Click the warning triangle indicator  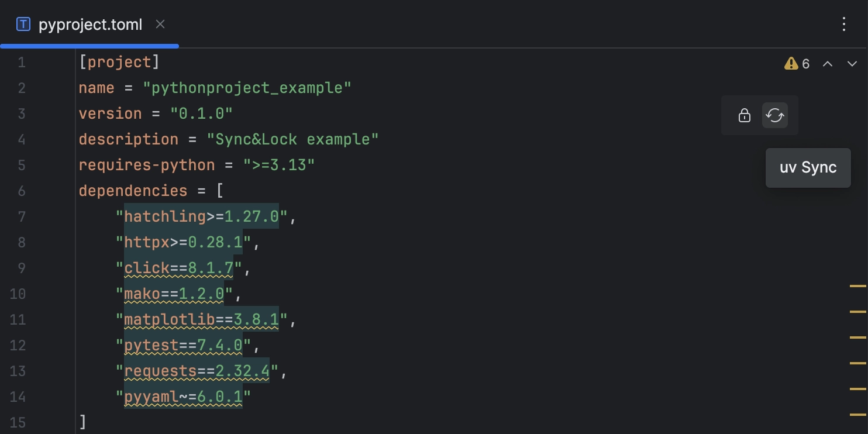(x=791, y=63)
